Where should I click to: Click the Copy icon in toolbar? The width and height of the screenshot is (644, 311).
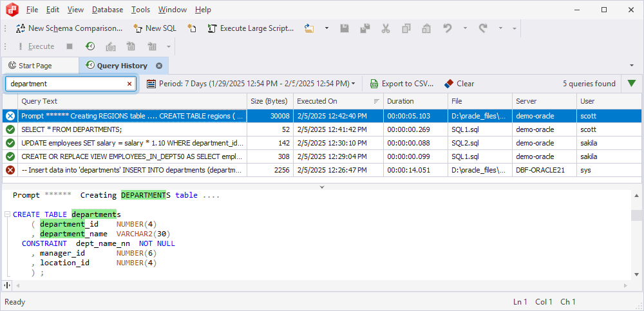pyautogui.click(x=406, y=28)
